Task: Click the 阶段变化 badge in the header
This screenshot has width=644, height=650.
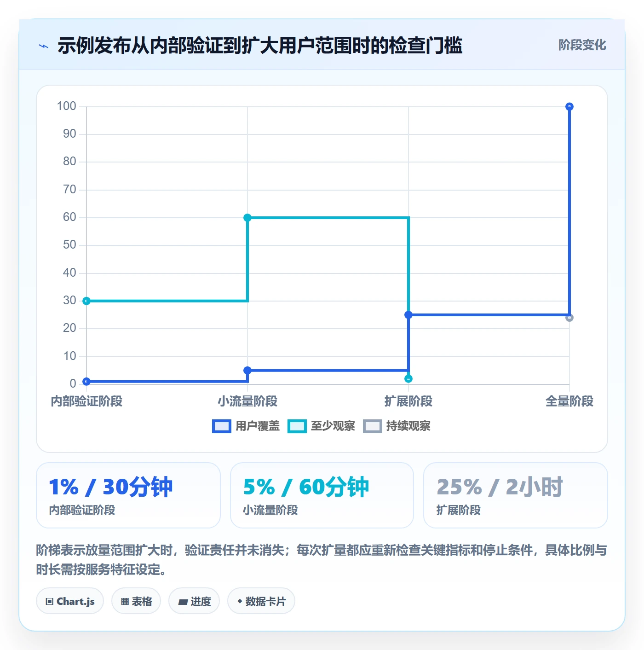Action: (582, 45)
